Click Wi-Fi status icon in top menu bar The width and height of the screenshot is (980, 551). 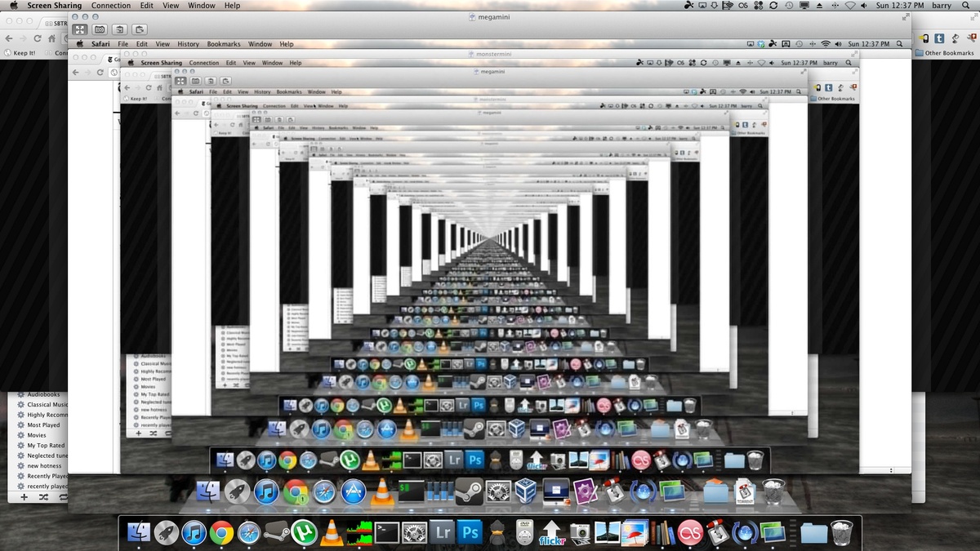coord(850,6)
